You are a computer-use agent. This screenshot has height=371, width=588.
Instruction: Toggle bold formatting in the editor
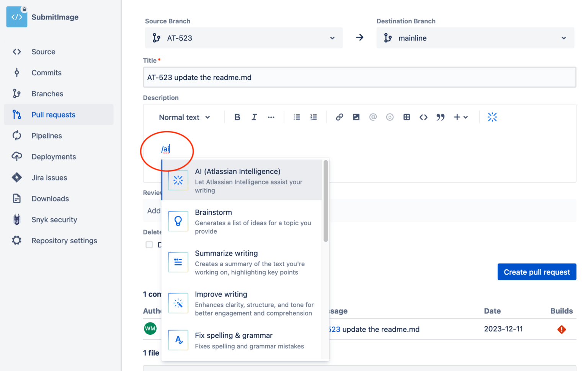pyautogui.click(x=237, y=117)
